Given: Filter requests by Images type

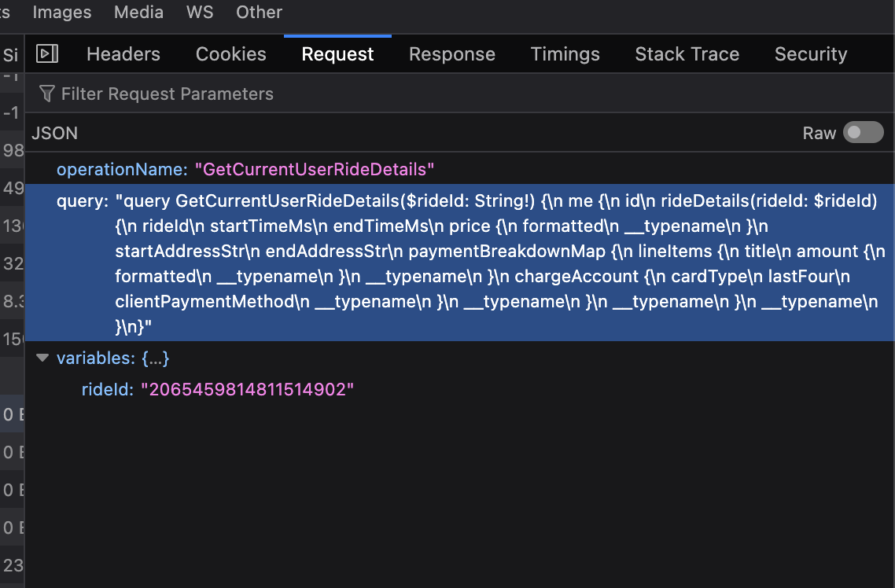Looking at the screenshot, I should click(61, 13).
